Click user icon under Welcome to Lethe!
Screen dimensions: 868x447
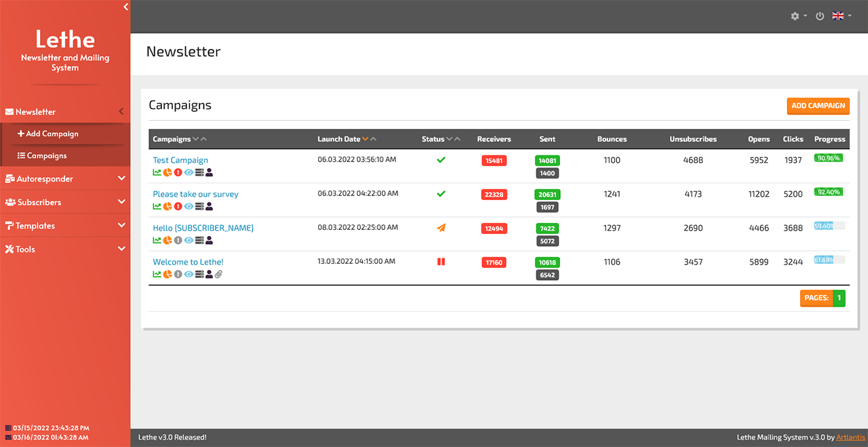point(209,274)
